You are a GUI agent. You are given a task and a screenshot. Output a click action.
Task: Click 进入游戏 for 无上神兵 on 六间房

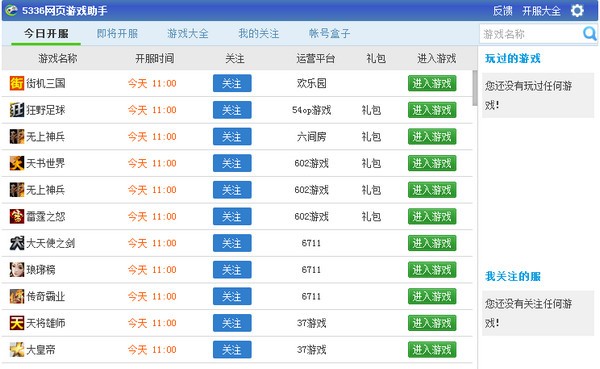pos(432,137)
